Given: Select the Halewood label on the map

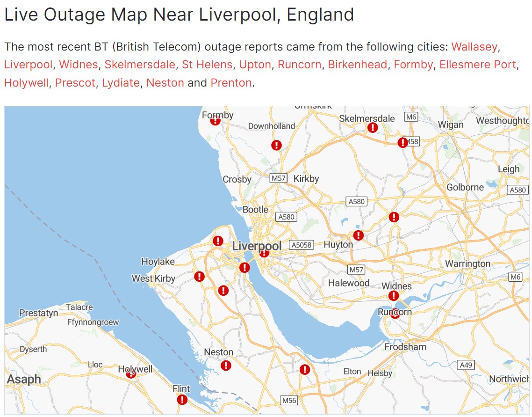Looking at the screenshot, I should coord(348,283).
